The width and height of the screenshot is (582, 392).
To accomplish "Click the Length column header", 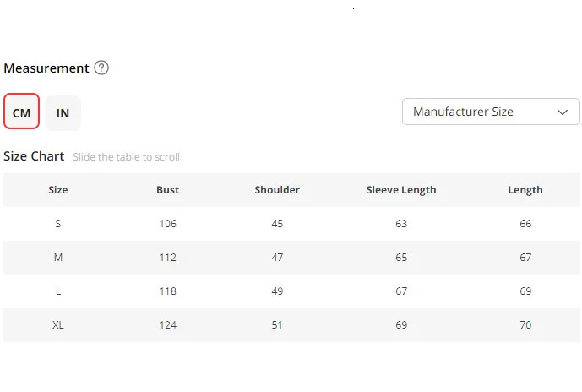I will (525, 190).
